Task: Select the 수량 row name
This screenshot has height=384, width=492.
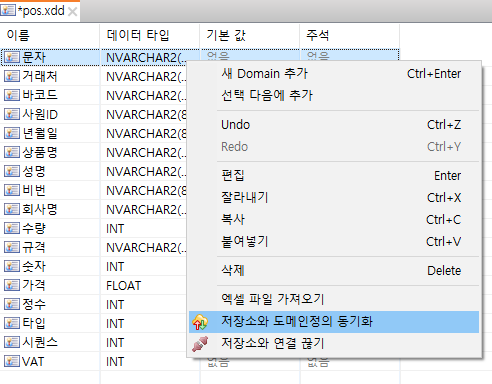Action: (34, 228)
